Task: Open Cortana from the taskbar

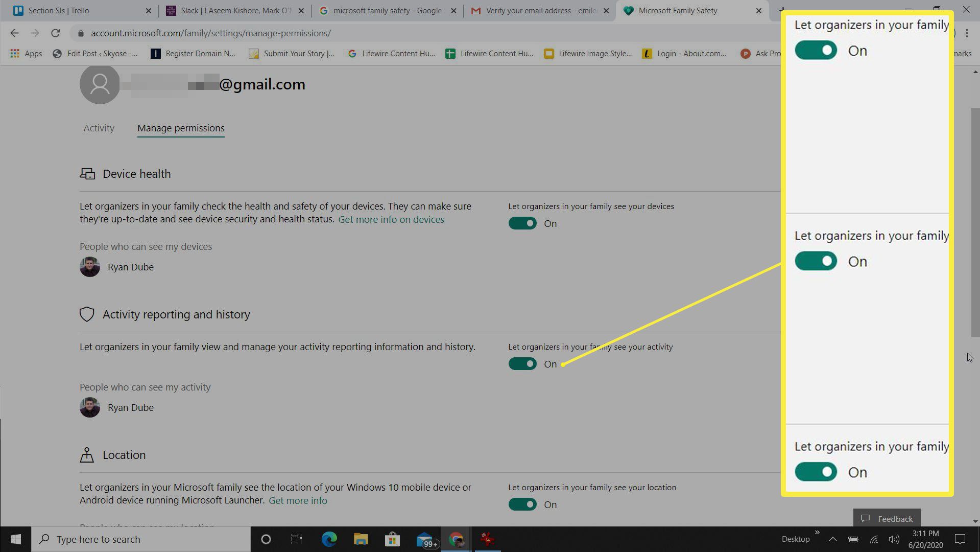Action: pyautogui.click(x=266, y=539)
